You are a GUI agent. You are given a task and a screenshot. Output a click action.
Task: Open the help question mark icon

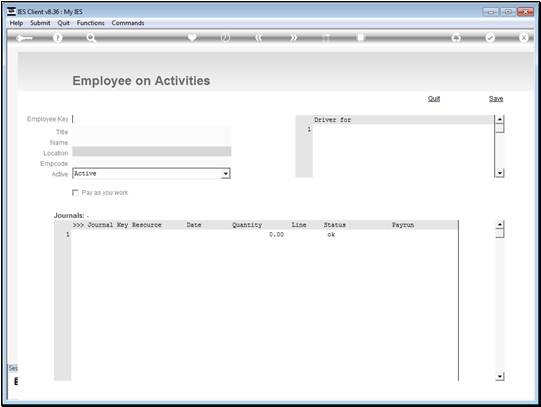pyautogui.click(x=58, y=38)
